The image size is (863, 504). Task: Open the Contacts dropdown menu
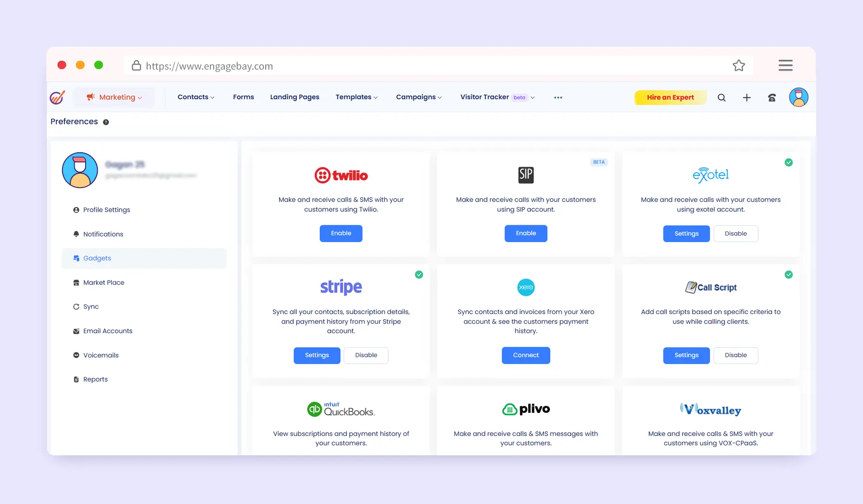click(x=196, y=97)
